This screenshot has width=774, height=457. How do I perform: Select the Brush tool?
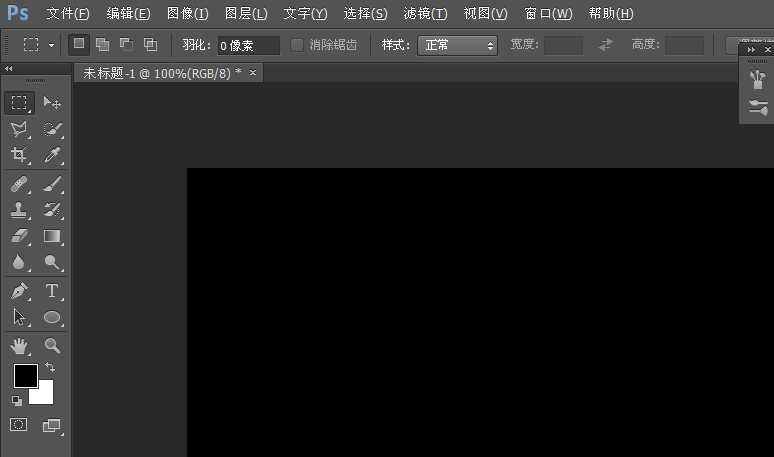(x=51, y=185)
